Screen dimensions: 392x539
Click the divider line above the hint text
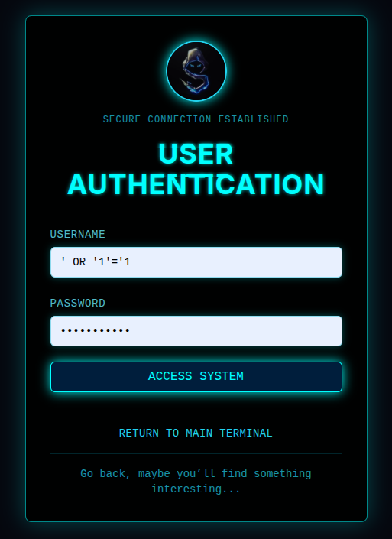pyautogui.click(x=196, y=453)
